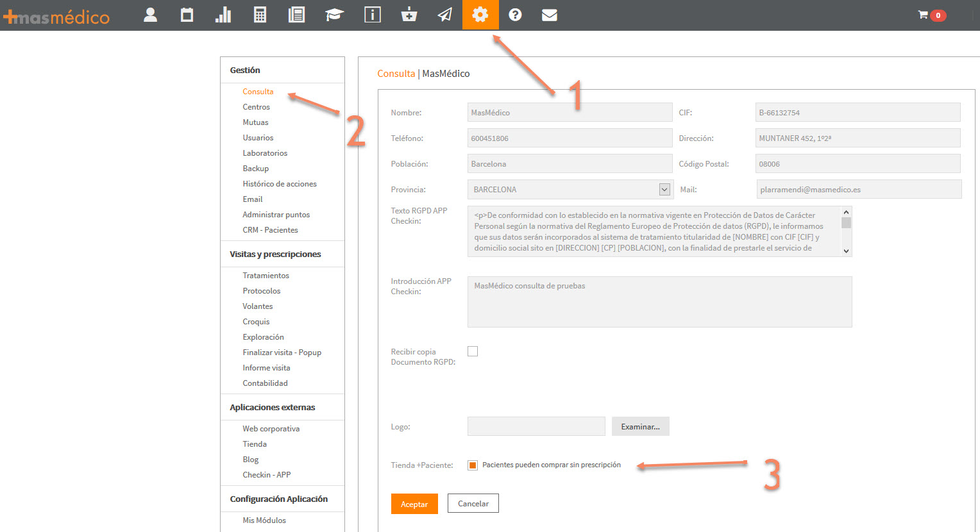Open the Provincia dropdown showing BARCELONA
The width and height of the screenshot is (980, 532).
[x=570, y=190]
